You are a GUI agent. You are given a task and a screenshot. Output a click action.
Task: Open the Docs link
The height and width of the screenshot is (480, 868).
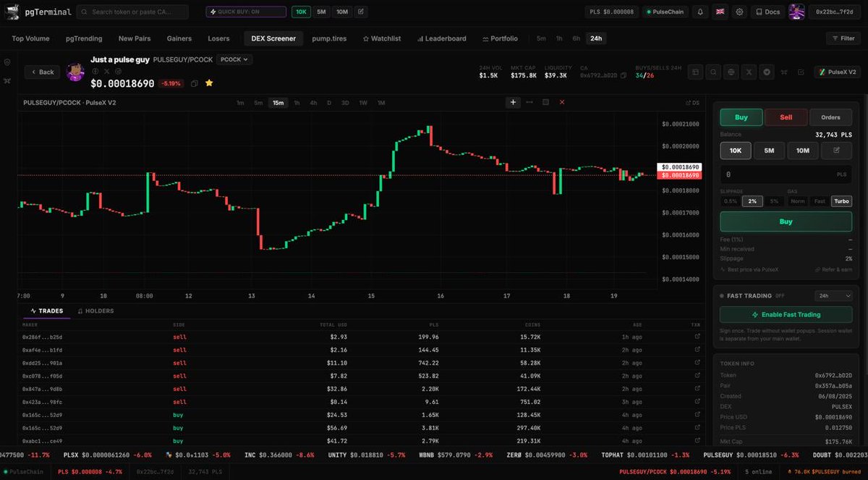pos(767,12)
